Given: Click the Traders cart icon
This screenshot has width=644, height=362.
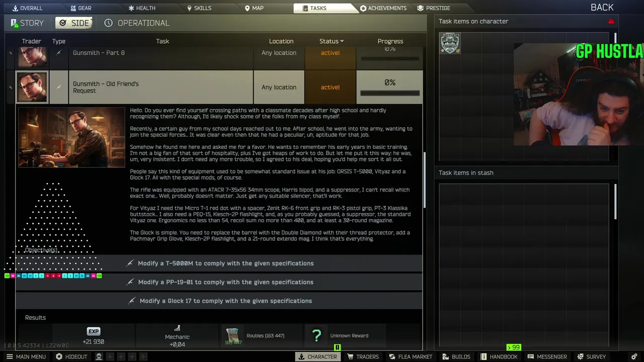Looking at the screenshot, I should [x=351, y=356].
